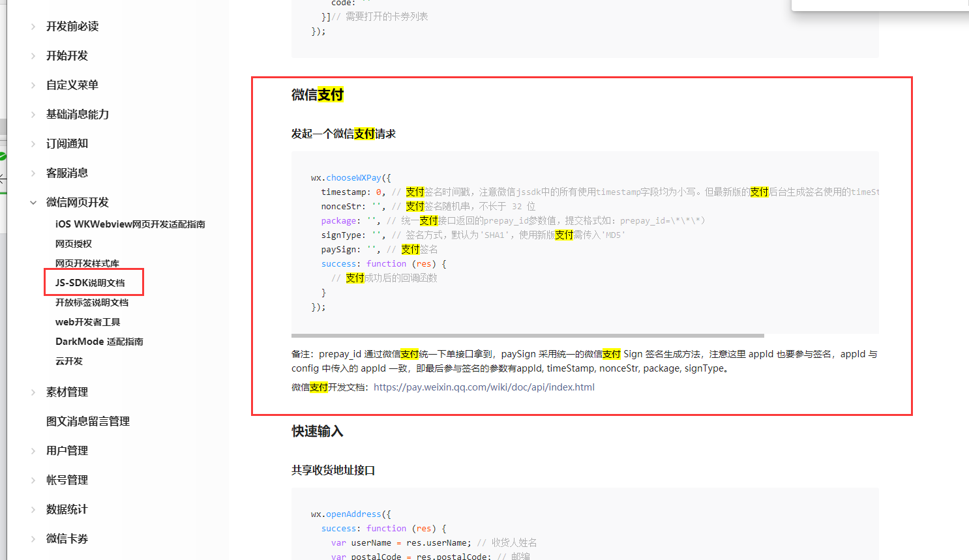Screen dimensions: 969x560
Task: Expand the 微信卡券 section chevron
Action: 33,539
